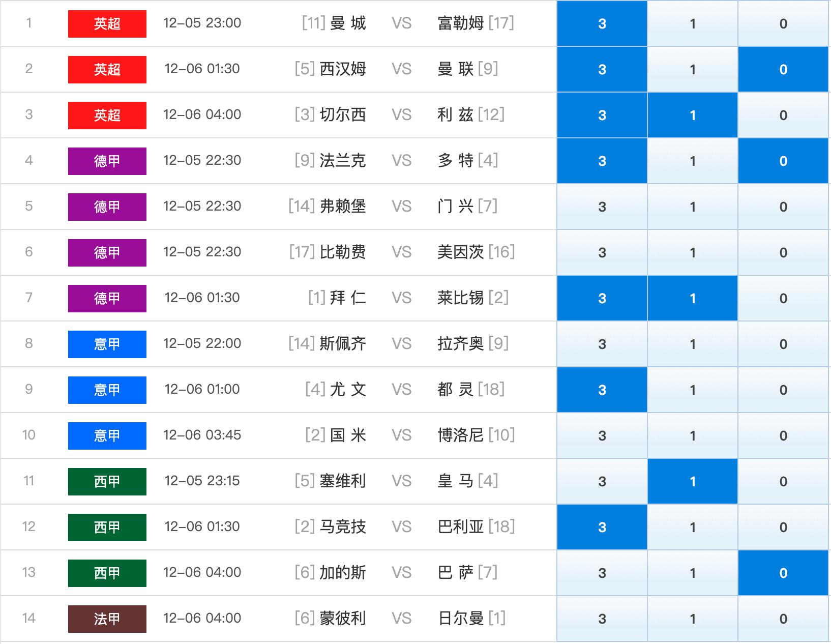The width and height of the screenshot is (831, 644).
Task: Select draw 1 for 马竞技 vs 巴利亚
Action: 693,527
